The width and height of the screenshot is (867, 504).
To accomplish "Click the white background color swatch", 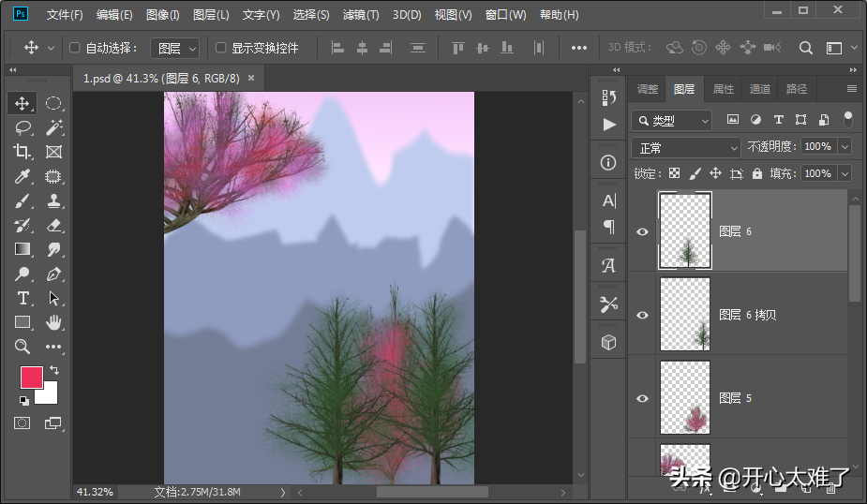I will [x=50, y=395].
